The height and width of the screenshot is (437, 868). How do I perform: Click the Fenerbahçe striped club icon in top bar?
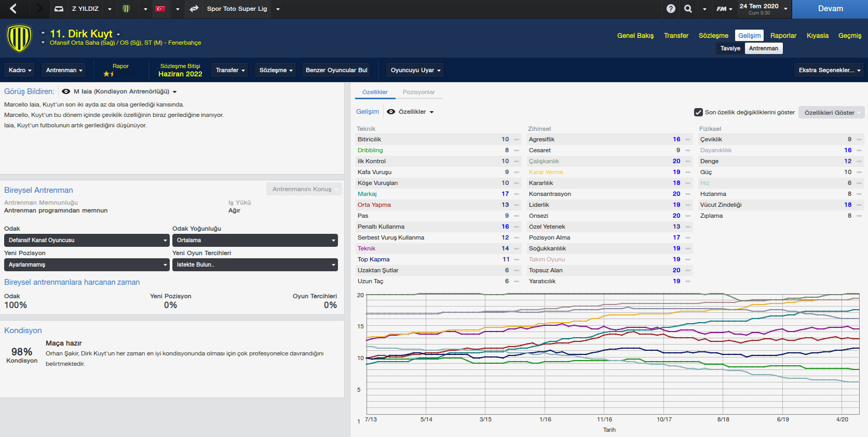126,9
